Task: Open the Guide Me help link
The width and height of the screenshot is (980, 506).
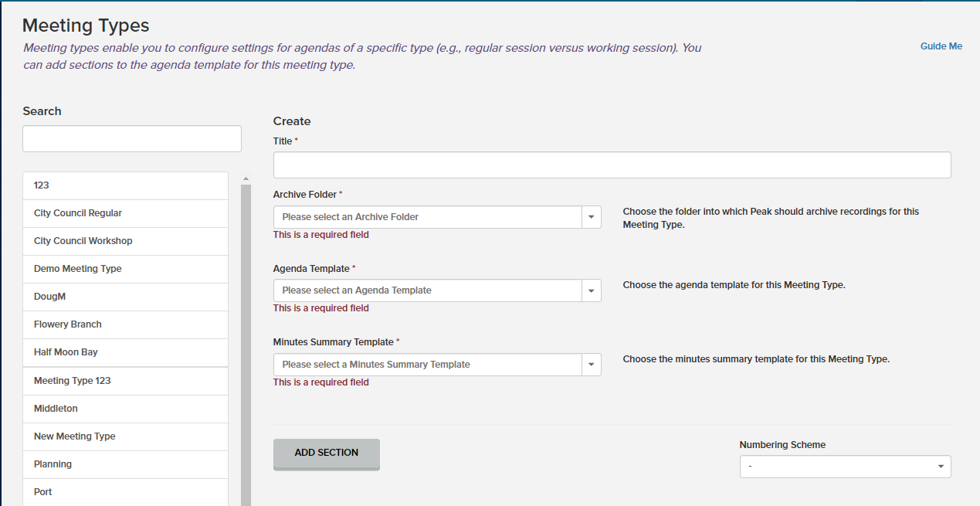Action: 941,46
